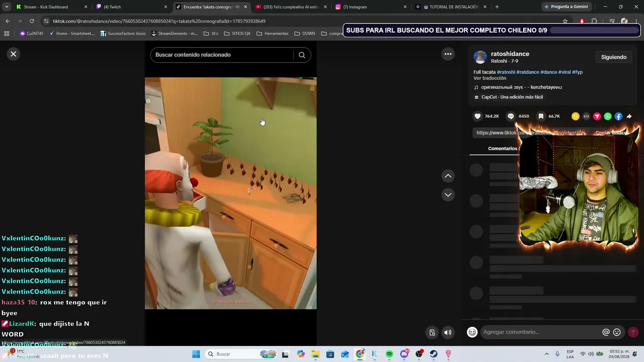Switch to the (7) Instagram browser tab
This screenshot has width=644, height=362.
coord(371,7)
